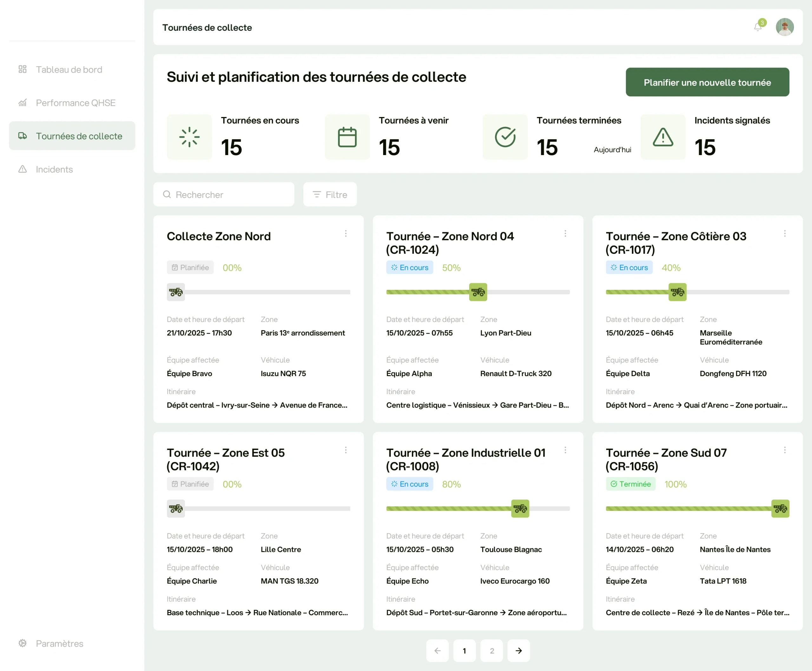
Task: Open options menu for Collecte Zone Nord
Action: [346, 233]
